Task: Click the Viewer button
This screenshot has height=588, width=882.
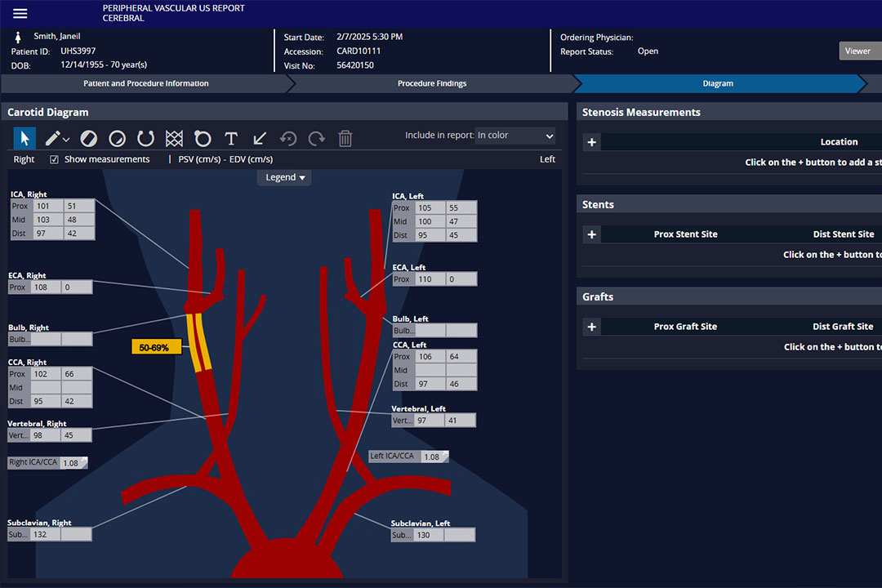Action: [x=857, y=51]
